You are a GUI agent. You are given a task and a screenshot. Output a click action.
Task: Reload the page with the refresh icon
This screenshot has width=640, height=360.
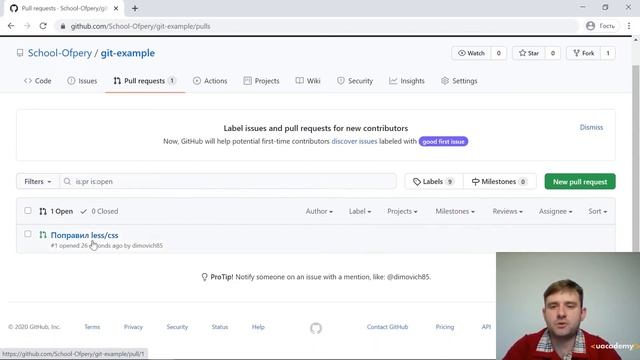pyautogui.click(x=43, y=26)
